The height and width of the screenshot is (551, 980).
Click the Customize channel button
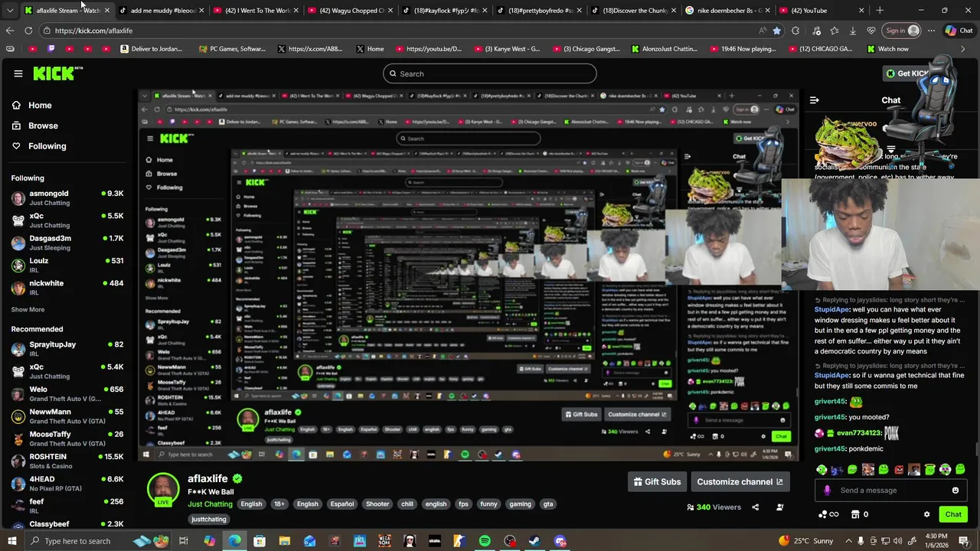tap(740, 482)
